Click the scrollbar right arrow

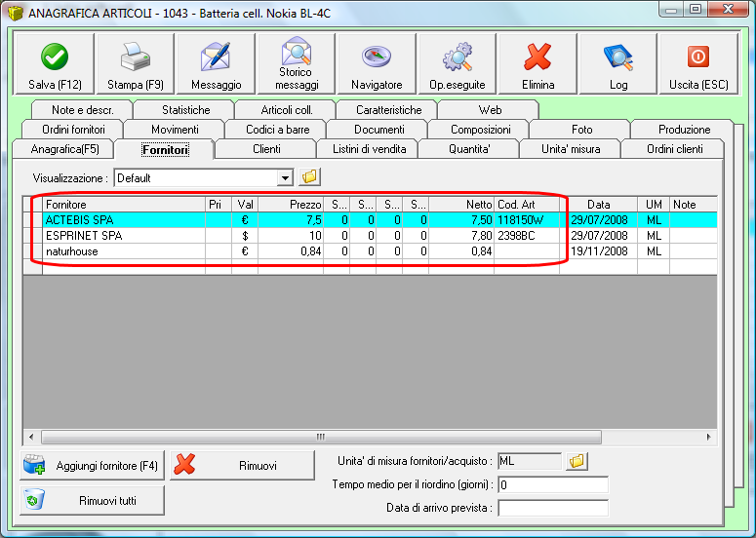click(708, 437)
